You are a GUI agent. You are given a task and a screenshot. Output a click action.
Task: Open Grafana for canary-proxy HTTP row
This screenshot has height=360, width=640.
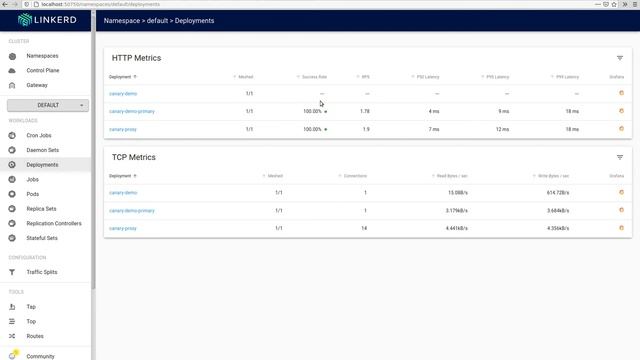621,129
